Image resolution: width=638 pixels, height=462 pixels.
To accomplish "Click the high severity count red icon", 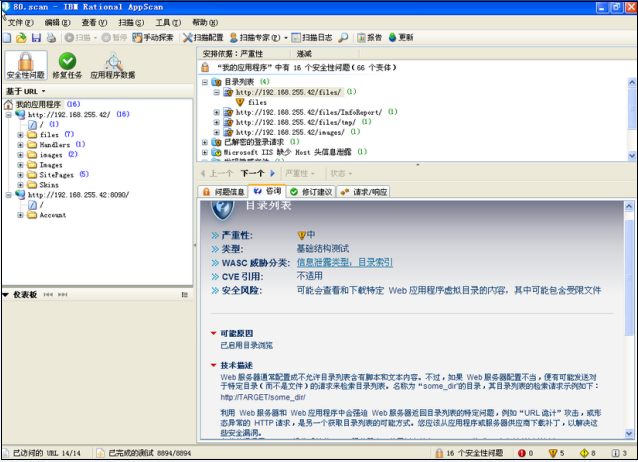I will pyautogui.click(x=522, y=453).
